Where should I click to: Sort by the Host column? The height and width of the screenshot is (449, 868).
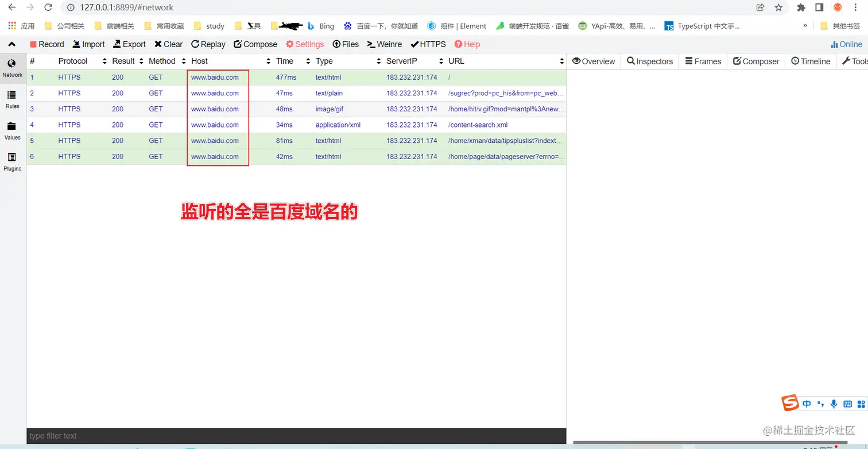[231, 61]
